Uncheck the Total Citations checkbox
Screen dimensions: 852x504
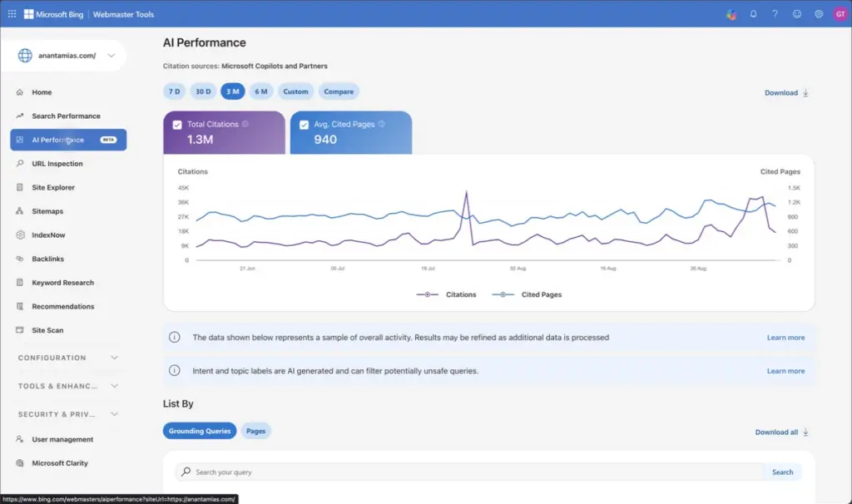tap(177, 125)
